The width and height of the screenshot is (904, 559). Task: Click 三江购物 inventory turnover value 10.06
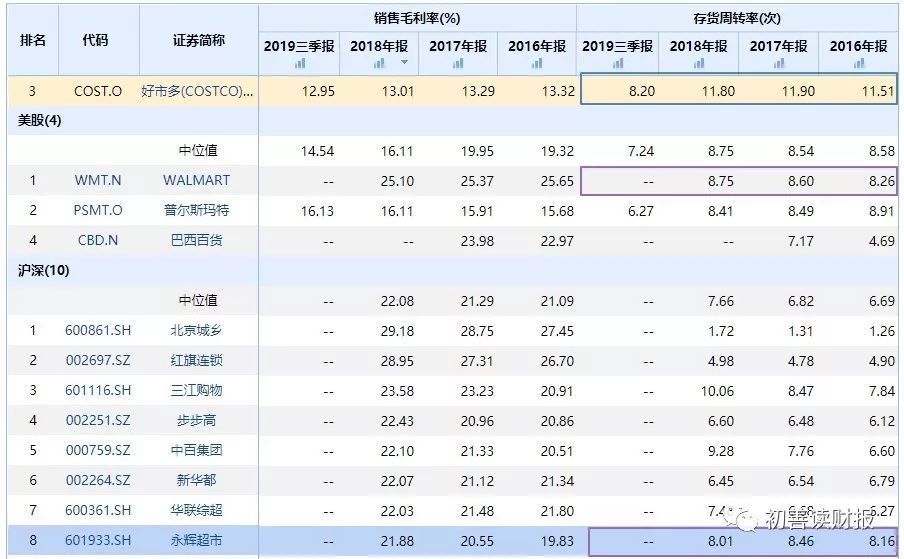(717, 391)
